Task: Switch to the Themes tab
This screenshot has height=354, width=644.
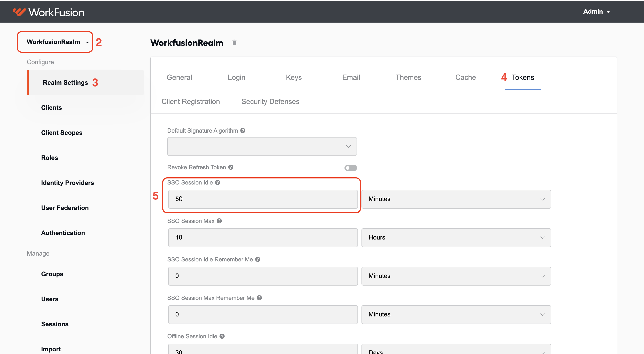Action: 408,78
